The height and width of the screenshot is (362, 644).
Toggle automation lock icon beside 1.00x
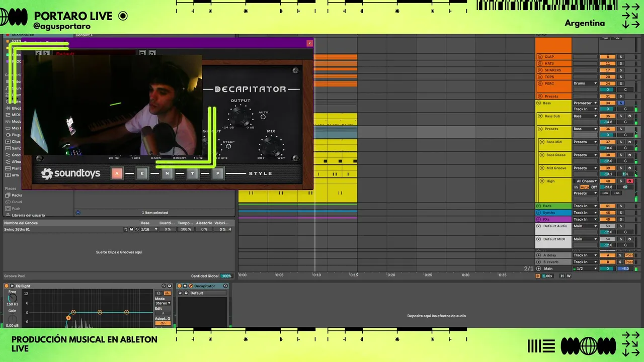click(538, 276)
